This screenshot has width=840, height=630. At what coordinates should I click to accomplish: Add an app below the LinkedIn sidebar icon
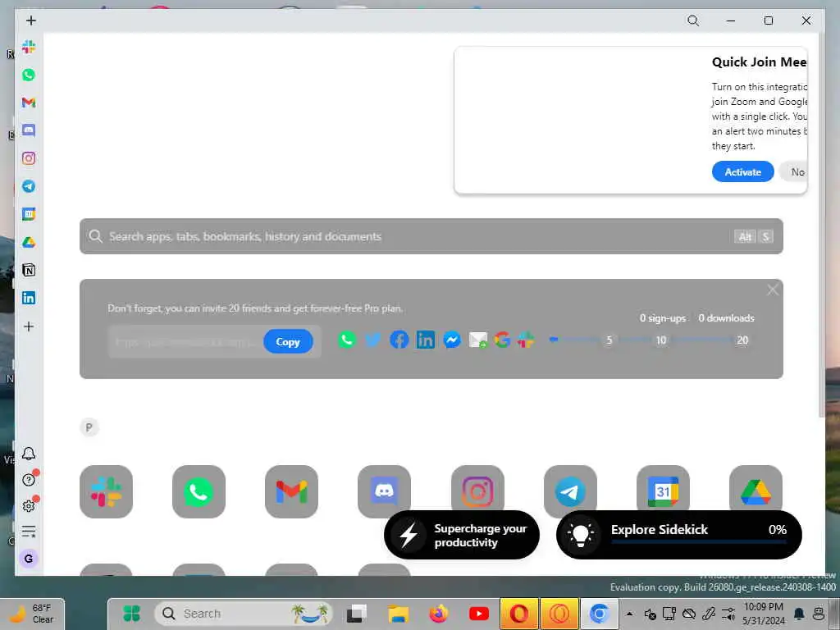pos(29,326)
